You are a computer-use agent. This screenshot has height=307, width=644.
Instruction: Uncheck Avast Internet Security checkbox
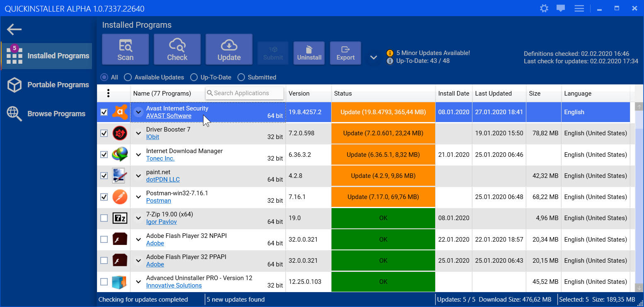click(x=104, y=112)
